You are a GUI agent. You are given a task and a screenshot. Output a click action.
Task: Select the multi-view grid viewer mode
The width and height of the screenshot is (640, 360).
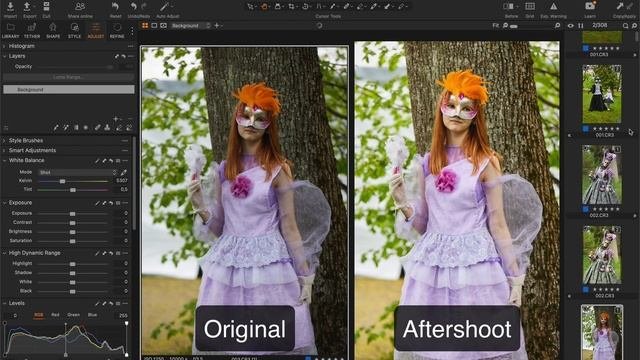(x=145, y=25)
